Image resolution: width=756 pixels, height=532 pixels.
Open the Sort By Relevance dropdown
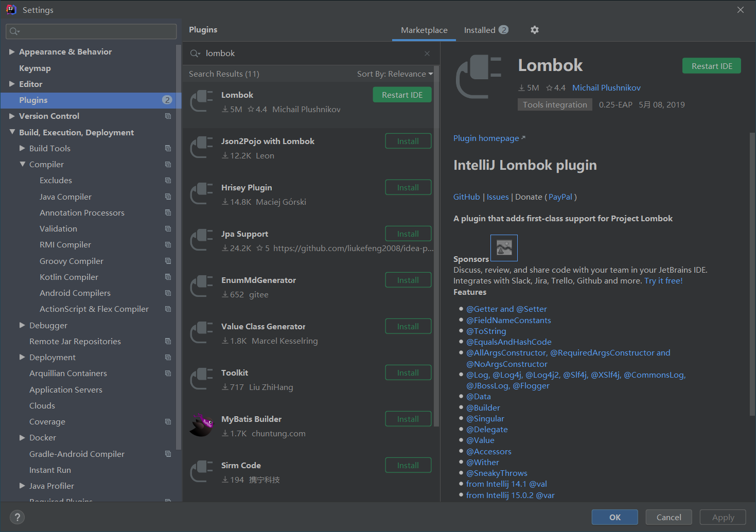click(395, 74)
